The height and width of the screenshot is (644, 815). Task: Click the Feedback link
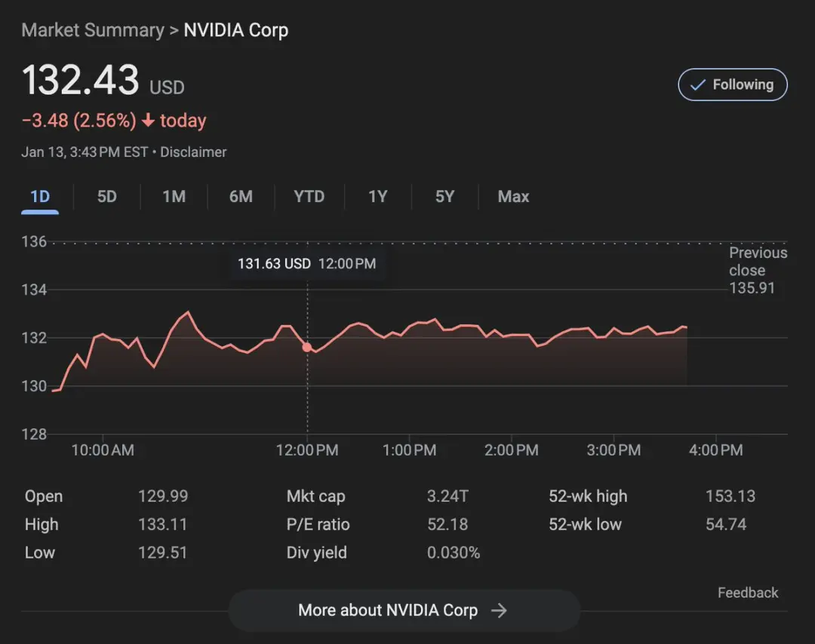click(x=747, y=593)
